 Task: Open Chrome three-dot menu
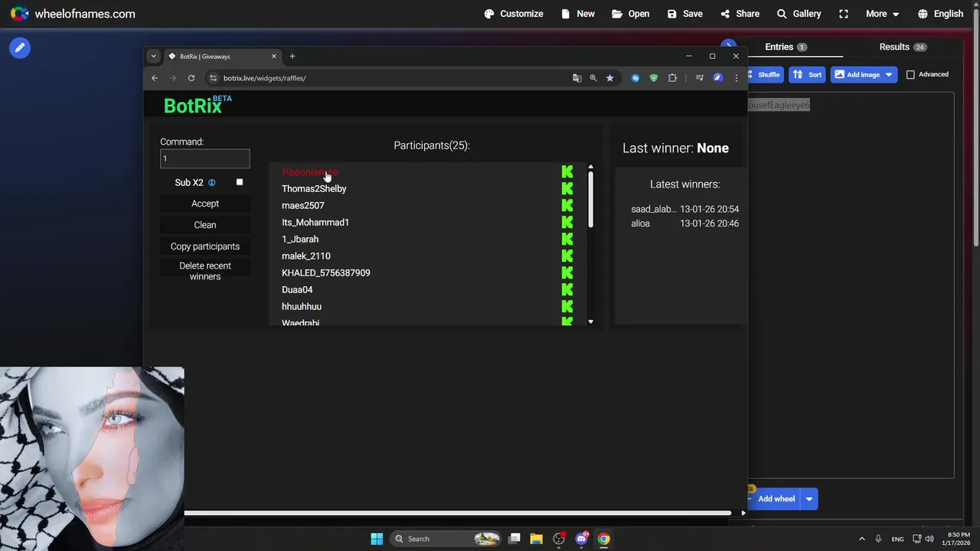[737, 78]
